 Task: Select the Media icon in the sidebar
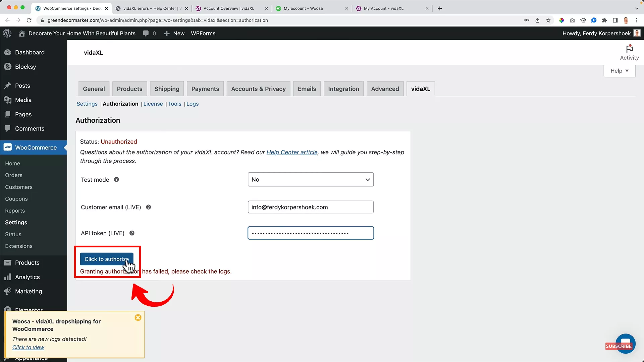[8, 100]
